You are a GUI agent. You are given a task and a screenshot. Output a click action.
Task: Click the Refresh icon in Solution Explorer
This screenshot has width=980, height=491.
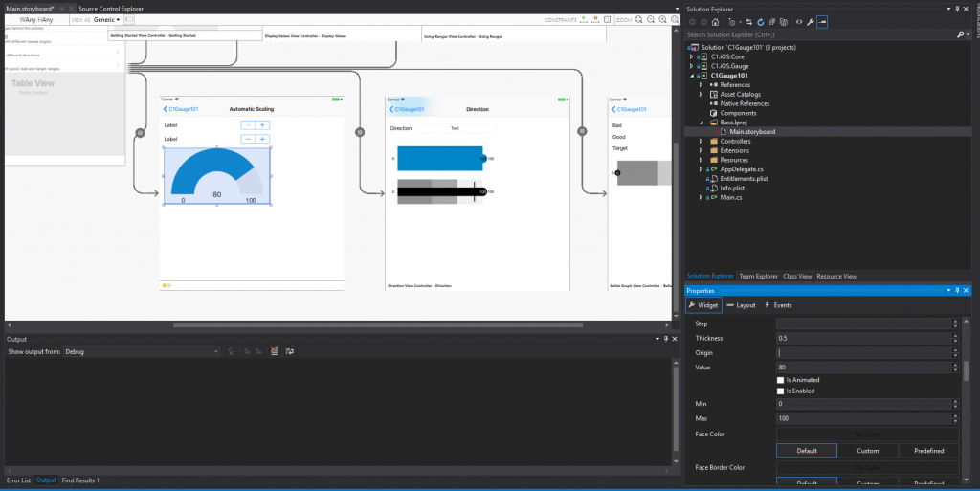[x=761, y=22]
